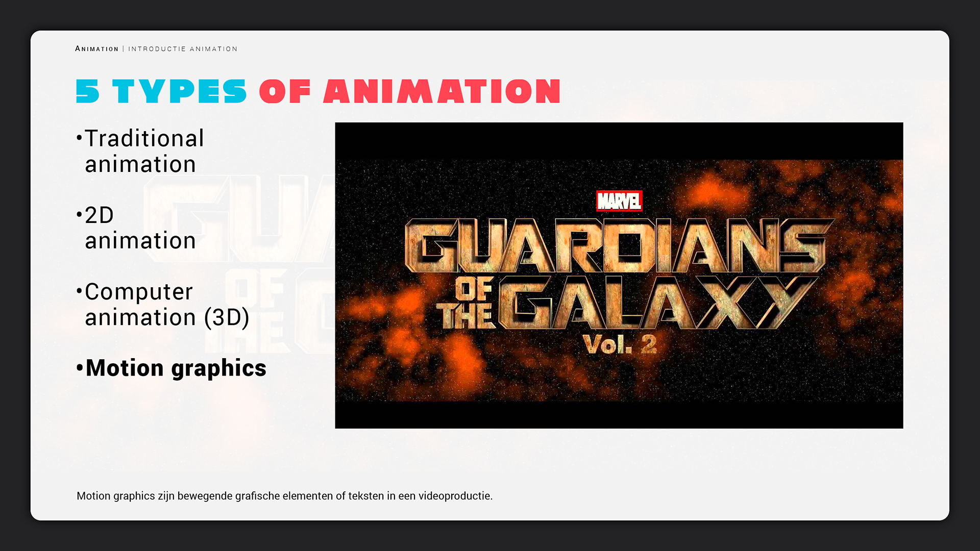Click the bullet dot before Motion graphics
This screenshot has width=980, height=551.
pyautogui.click(x=79, y=368)
